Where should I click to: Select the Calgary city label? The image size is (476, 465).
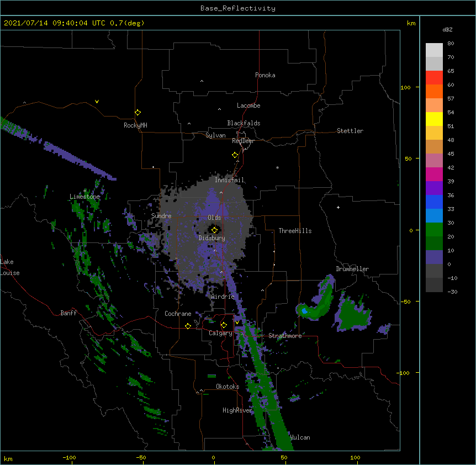point(220,333)
